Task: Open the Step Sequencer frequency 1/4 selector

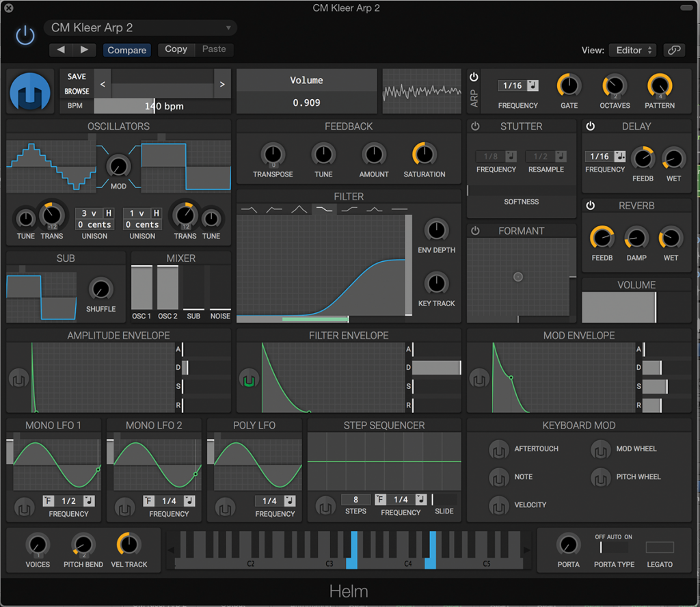Action: coord(401,499)
